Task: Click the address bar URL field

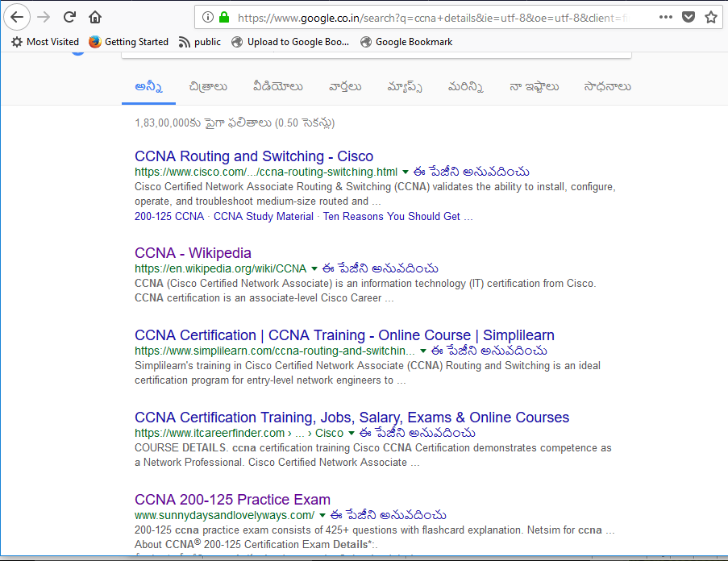Action: pos(432,18)
